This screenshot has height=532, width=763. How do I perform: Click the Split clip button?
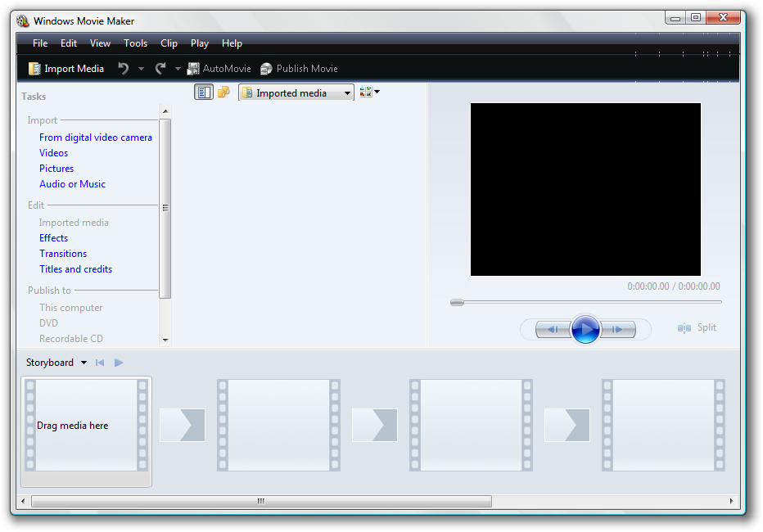(697, 327)
